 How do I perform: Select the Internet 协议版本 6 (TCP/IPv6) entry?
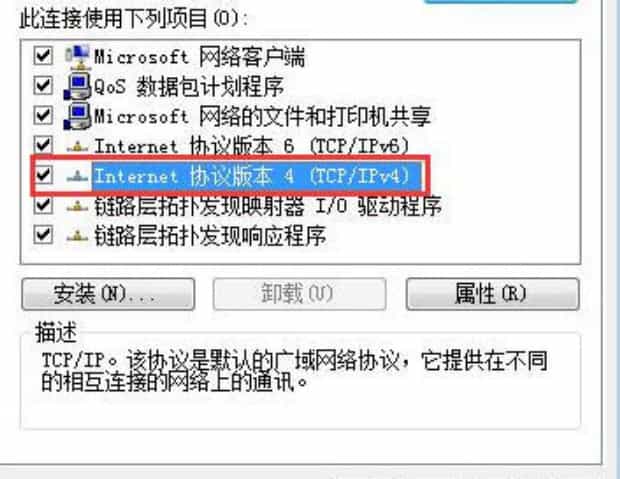252,146
